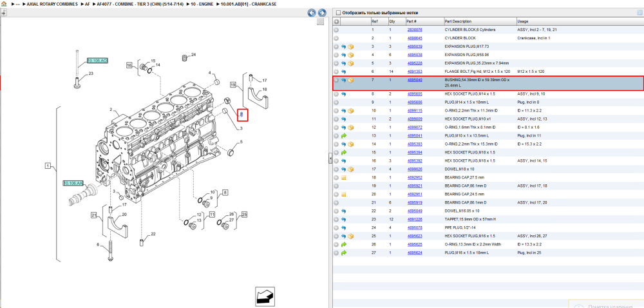Open part number 4895078 link
Screen dimensions: 644x308
pos(414,227)
